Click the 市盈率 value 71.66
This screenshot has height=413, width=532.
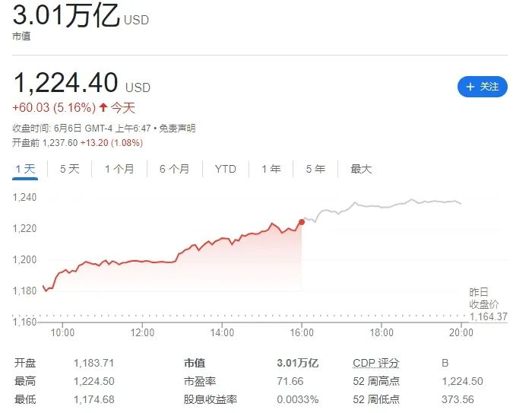(290, 381)
